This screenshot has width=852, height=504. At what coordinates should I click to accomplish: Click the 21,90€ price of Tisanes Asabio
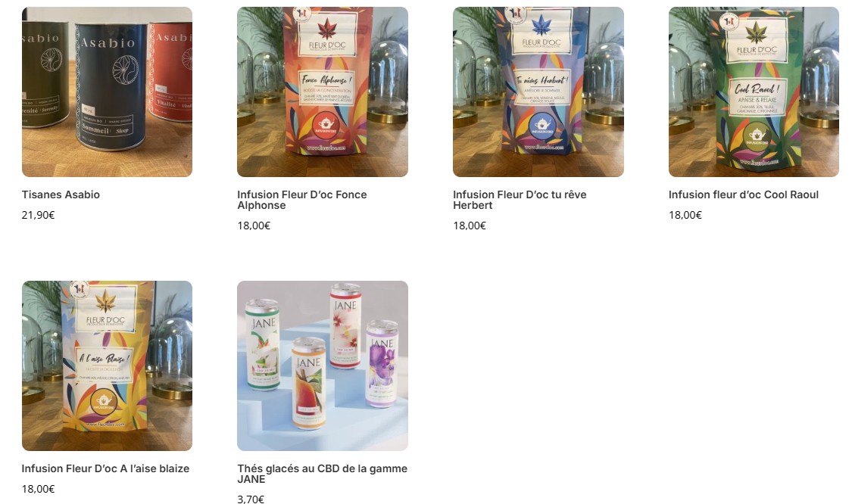(x=38, y=215)
